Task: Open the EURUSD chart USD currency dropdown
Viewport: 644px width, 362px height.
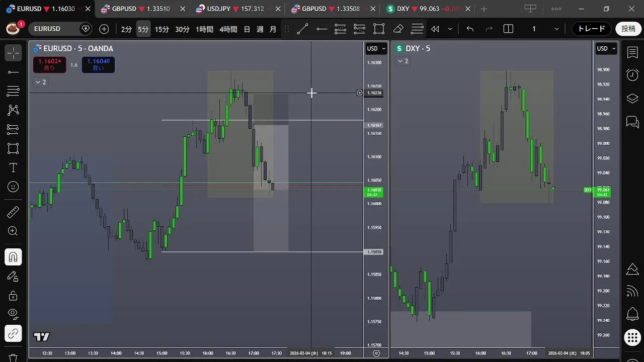Action: click(x=376, y=49)
